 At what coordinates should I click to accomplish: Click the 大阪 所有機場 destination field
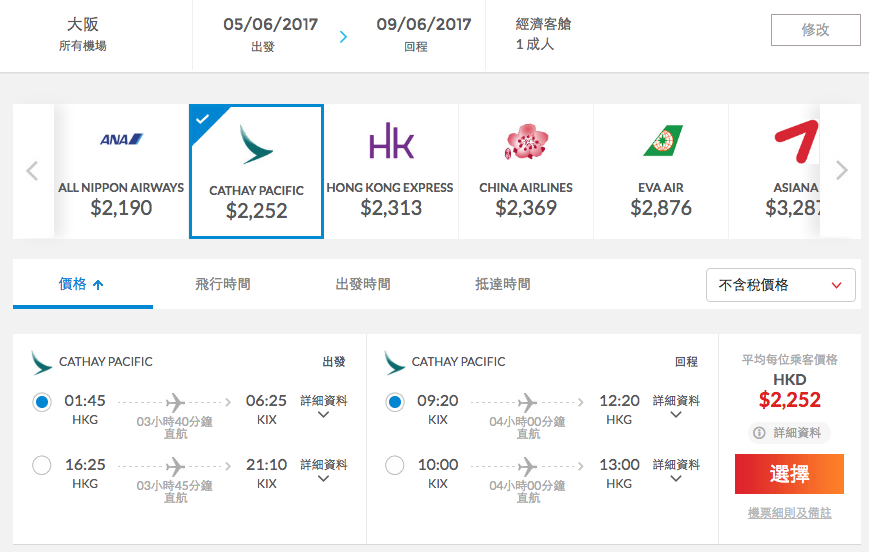pyautogui.click(x=83, y=34)
